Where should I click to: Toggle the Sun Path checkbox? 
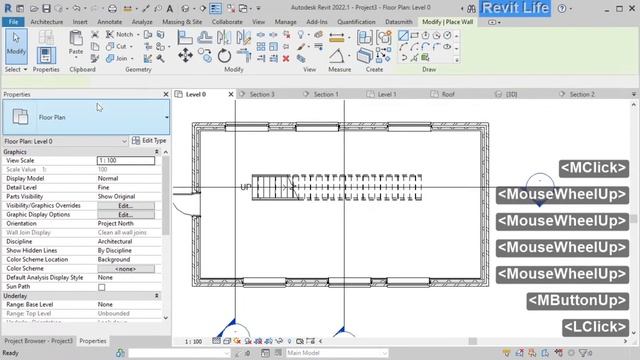tap(102, 287)
